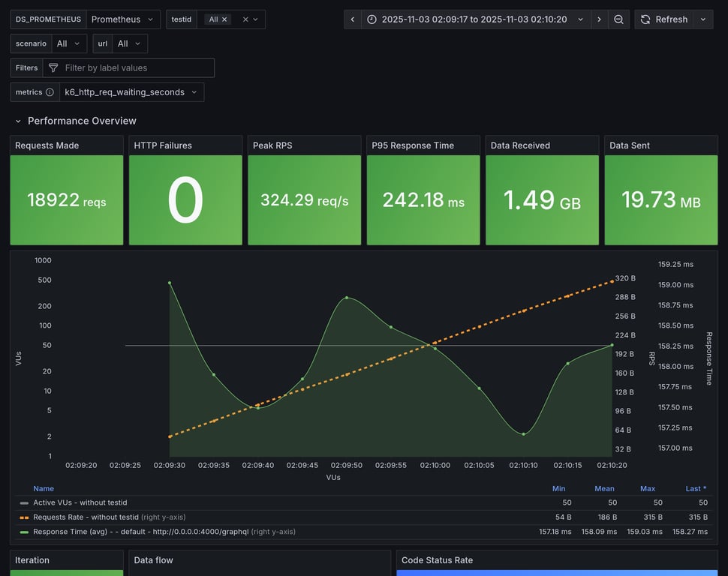Screen dimensions: 728x576
Task: Open the refresh interval dropdown arrow
Action: click(x=703, y=19)
